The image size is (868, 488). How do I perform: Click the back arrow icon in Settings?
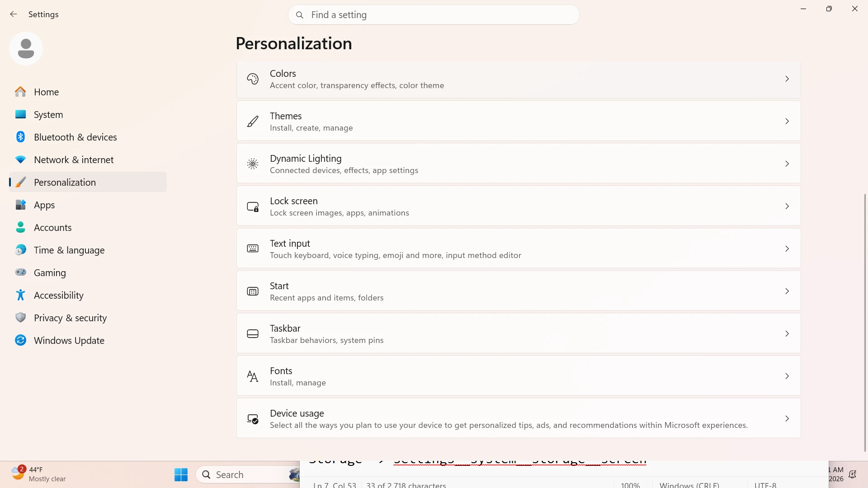tap(14, 14)
